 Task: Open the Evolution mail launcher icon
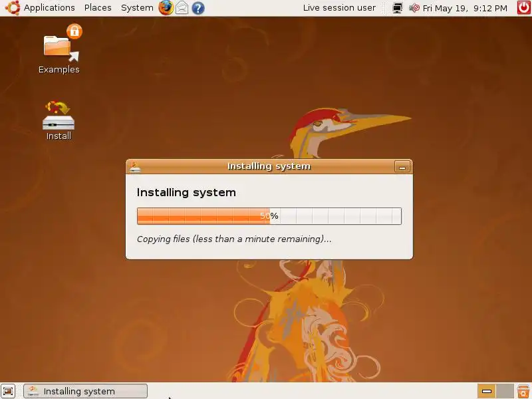click(182, 8)
